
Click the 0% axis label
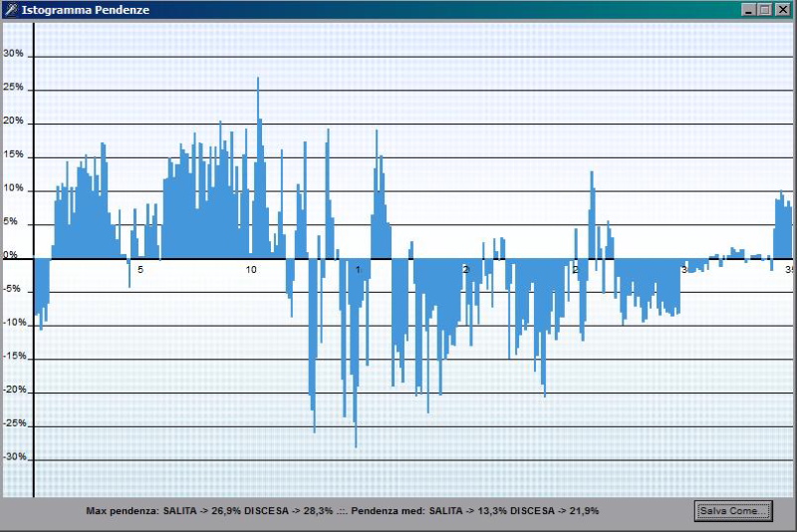11,255
